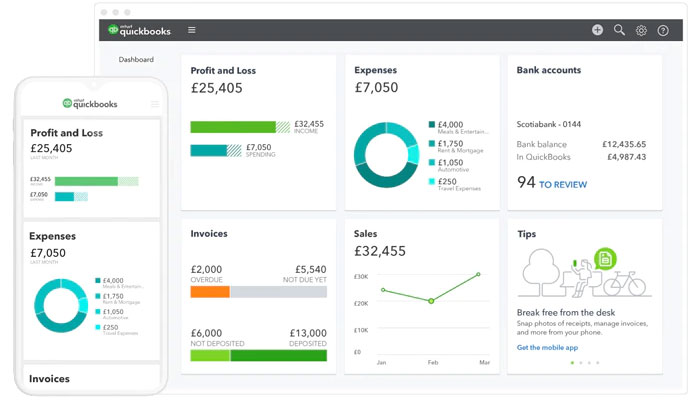The width and height of the screenshot is (700, 400).
Task: Click the £1,750 Rent & Mortgage legend swatch
Action: coord(432,143)
